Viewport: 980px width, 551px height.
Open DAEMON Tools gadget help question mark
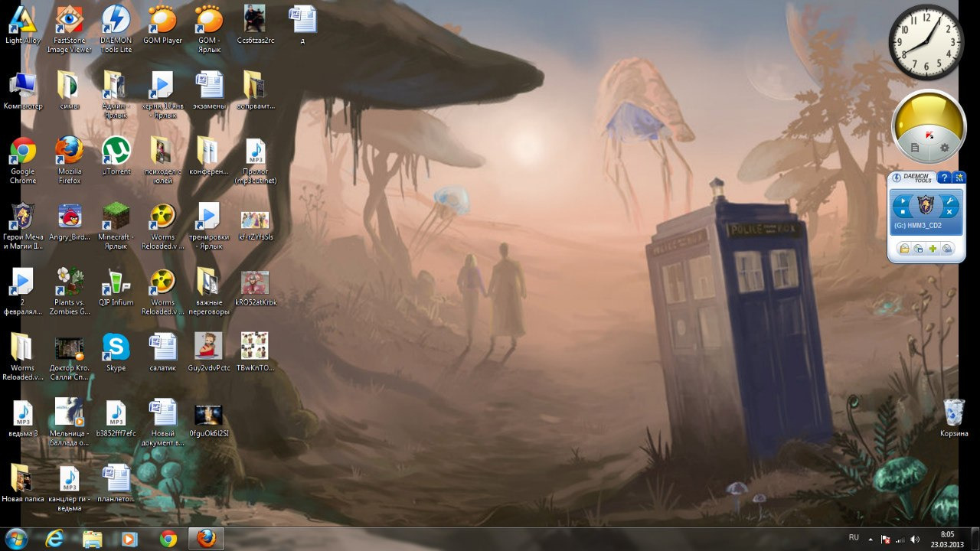(944, 178)
